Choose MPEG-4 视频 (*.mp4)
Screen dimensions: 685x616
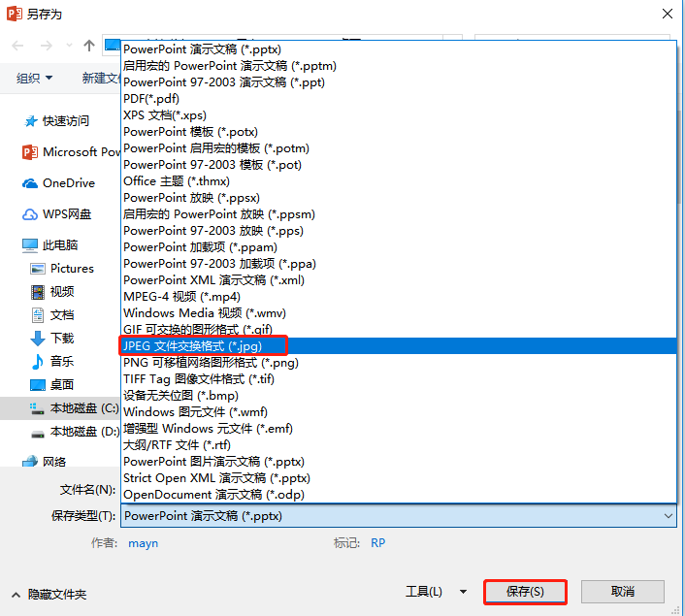(x=399, y=297)
